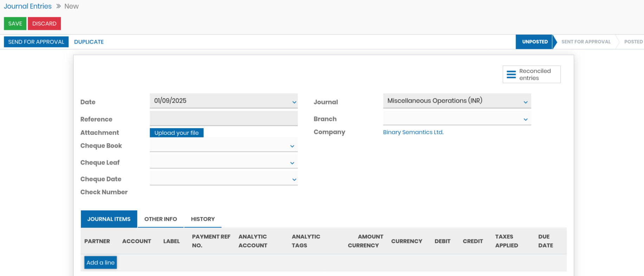Viewport: 644px width, 276px height.
Task: Expand the Journal selection dropdown
Action: pos(526,102)
